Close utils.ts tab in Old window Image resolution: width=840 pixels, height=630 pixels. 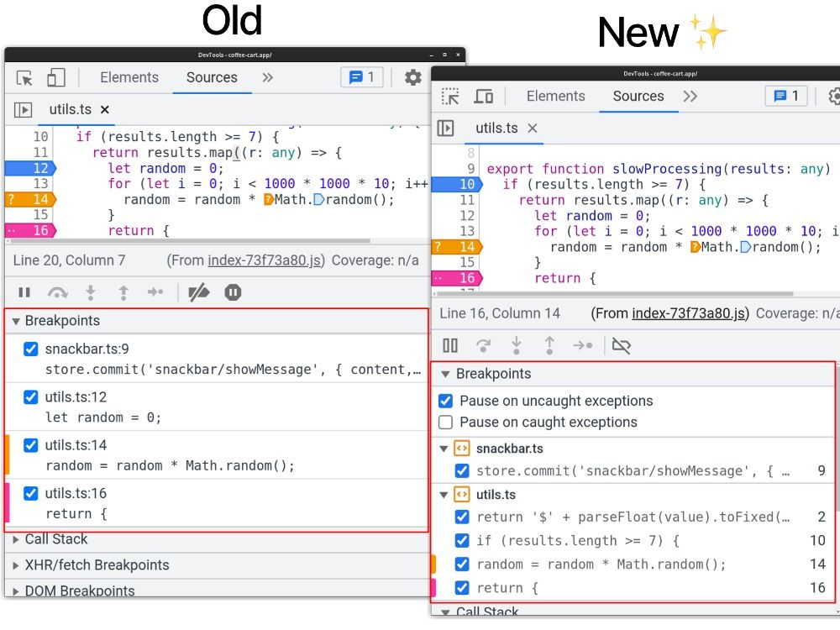coord(105,110)
